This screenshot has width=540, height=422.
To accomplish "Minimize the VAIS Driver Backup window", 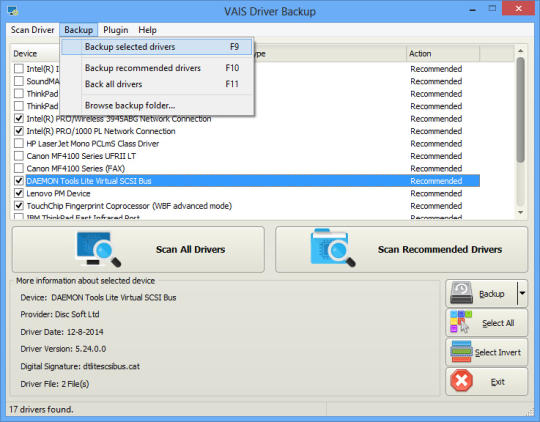I will click(473, 10).
